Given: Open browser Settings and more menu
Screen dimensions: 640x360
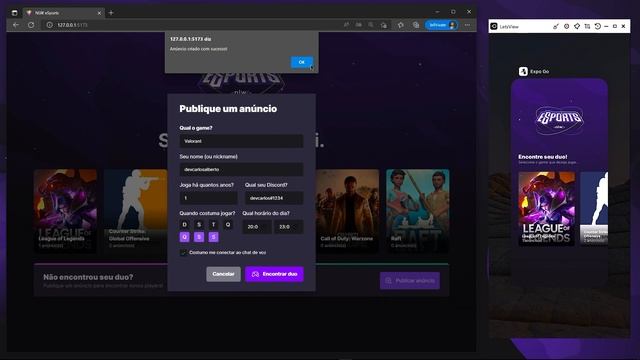Looking at the screenshot, I should point(467,25).
